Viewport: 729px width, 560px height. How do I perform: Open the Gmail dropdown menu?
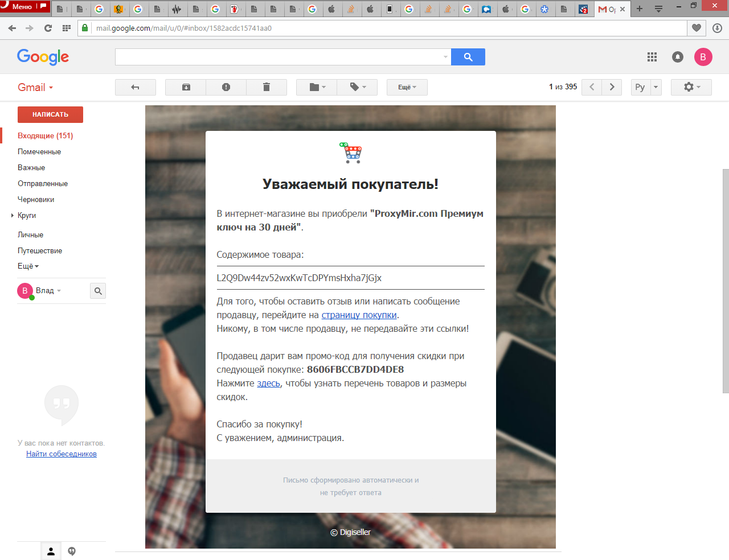(x=35, y=87)
